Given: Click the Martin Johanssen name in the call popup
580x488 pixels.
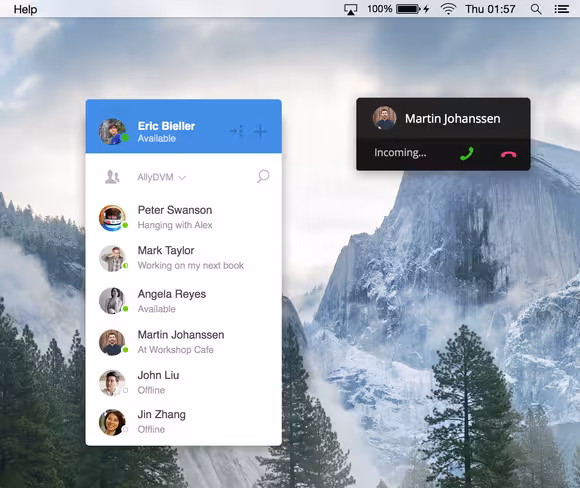Looking at the screenshot, I should click(452, 119).
